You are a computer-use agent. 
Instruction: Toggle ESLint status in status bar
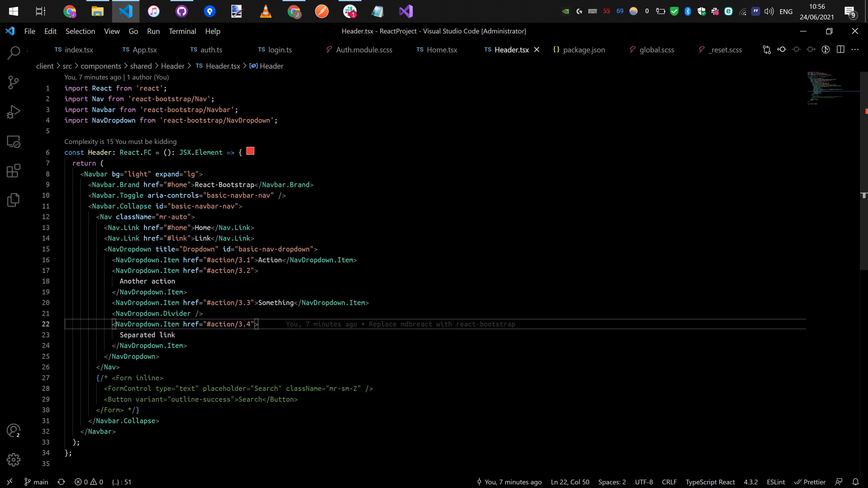click(x=775, y=482)
